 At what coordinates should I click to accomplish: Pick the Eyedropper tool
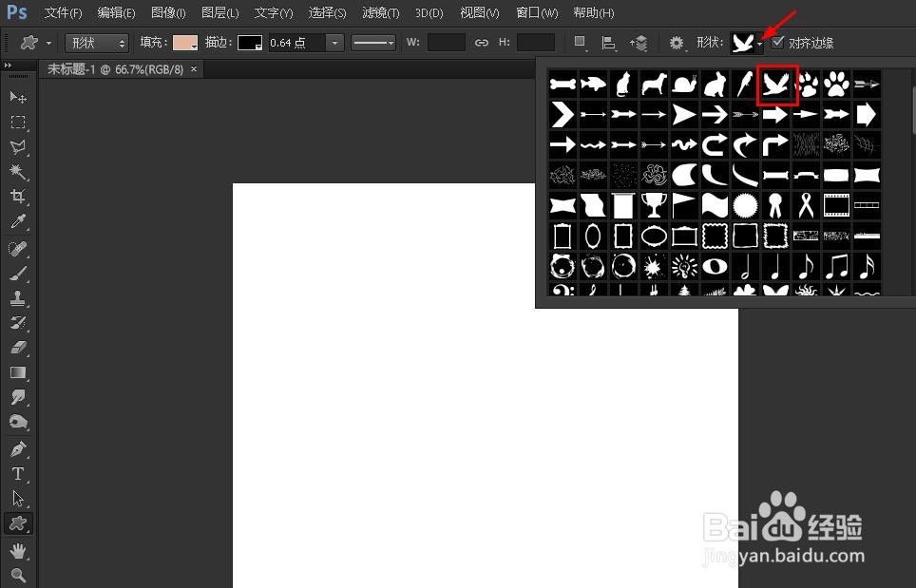18,221
